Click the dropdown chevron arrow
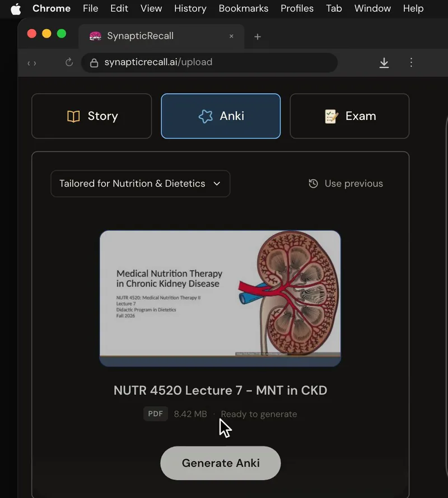The image size is (448, 498). (x=217, y=184)
